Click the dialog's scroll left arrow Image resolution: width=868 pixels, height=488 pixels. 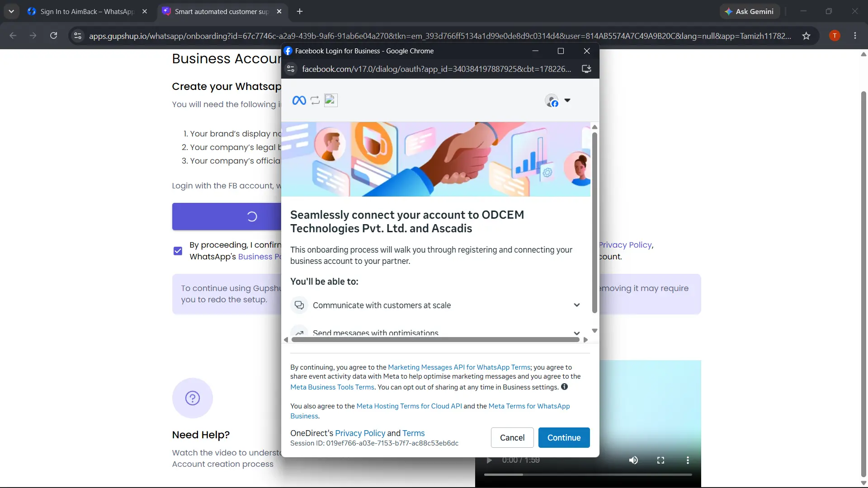tap(286, 340)
